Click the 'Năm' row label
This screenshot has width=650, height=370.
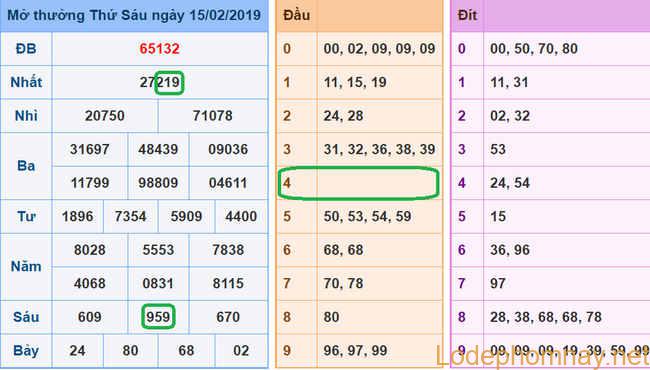[26, 266]
